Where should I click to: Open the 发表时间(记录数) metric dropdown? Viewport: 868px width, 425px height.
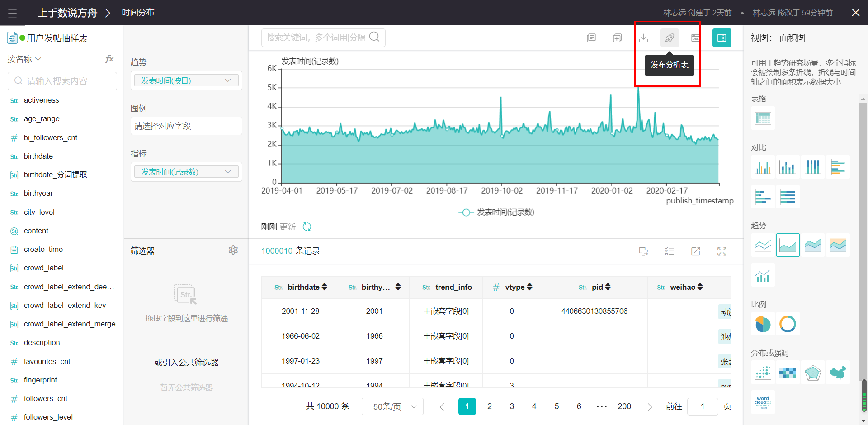click(x=186, y=172)
